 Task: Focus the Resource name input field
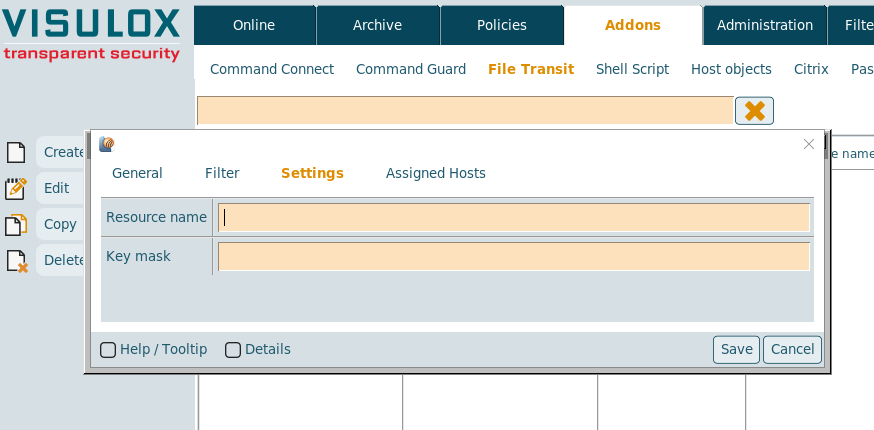514,218
